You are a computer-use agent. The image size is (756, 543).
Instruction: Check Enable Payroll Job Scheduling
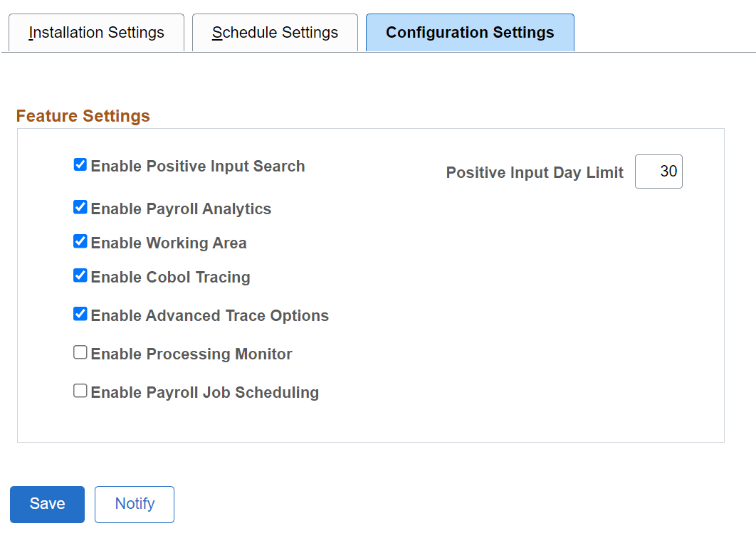coord(80,390)
